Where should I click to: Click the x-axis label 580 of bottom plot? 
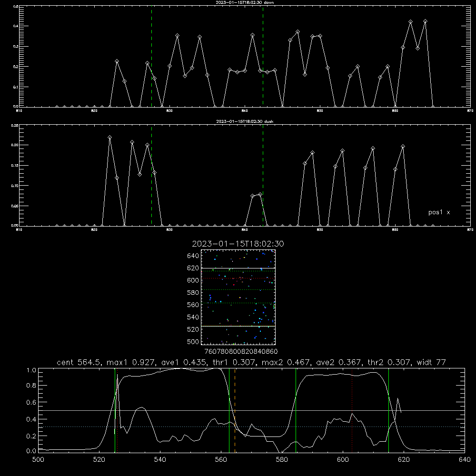pos(282,460)
